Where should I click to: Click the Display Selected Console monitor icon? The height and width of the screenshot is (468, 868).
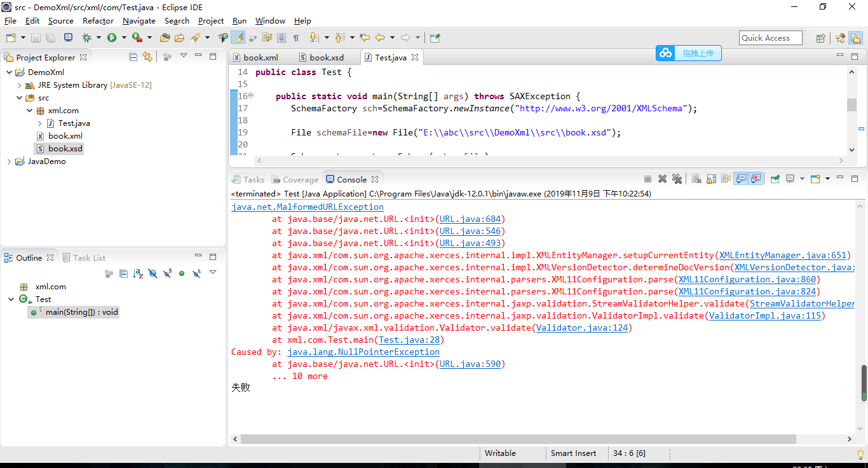click(790, 179)
